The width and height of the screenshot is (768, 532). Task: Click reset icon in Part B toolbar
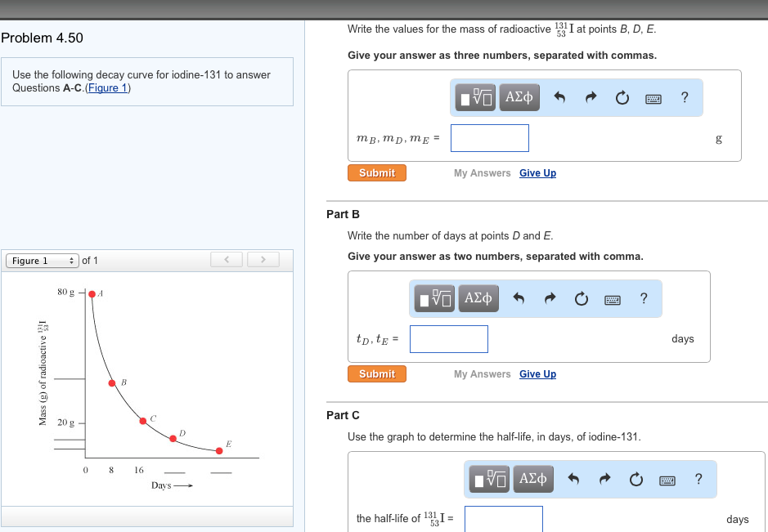pos(582,298)
